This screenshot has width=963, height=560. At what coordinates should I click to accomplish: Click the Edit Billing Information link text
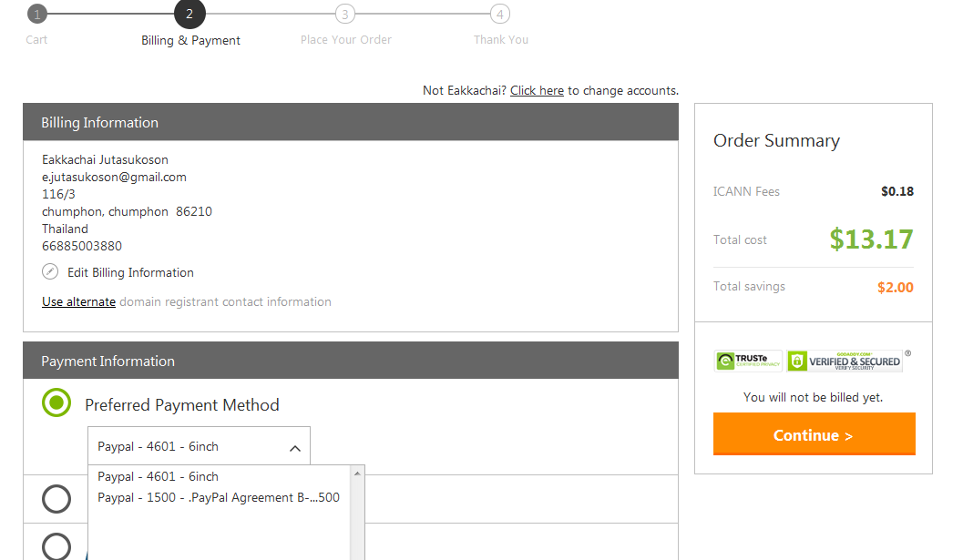[130, 272]
